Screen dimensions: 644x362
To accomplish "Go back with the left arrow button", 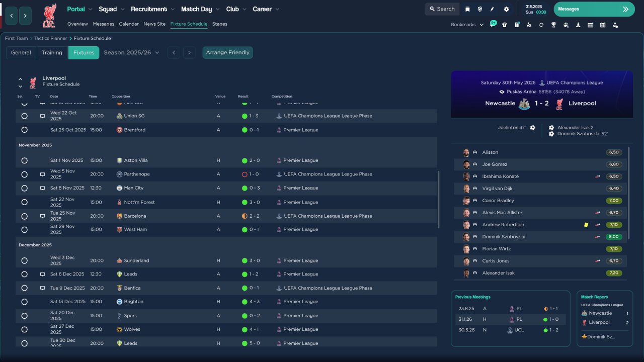I will (x=12, y=16).
